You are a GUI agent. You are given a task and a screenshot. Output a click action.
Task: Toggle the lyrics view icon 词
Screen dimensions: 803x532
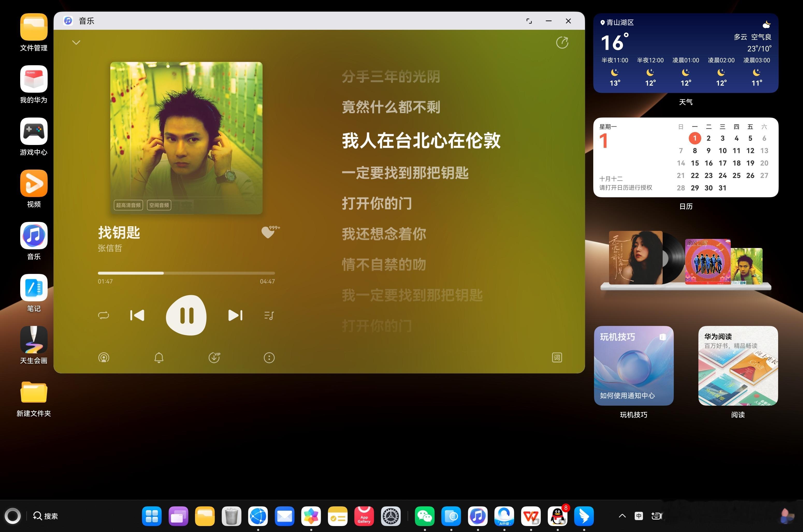(x=557, y=357)
